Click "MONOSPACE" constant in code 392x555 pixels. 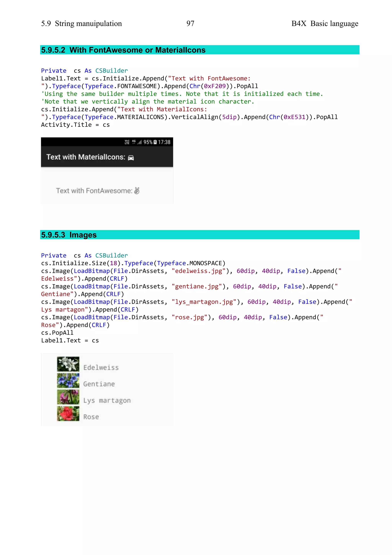tap(206, 263)
